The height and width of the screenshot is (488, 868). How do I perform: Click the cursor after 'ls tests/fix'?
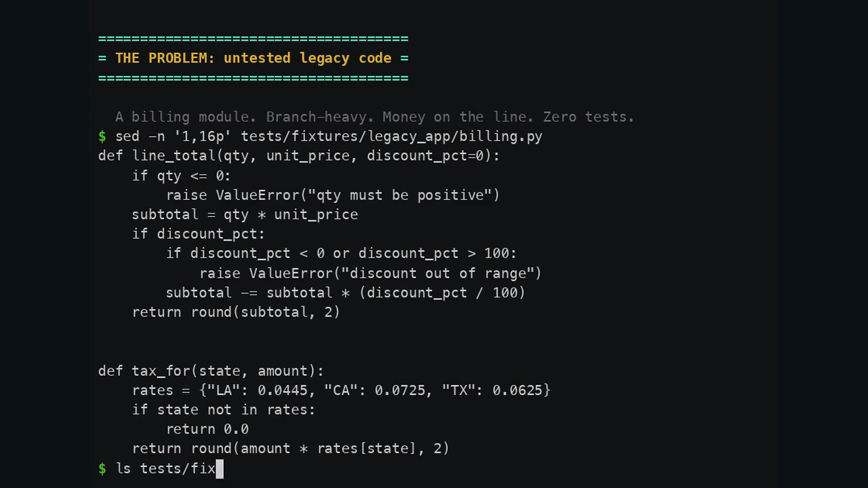tap(220, 468)
